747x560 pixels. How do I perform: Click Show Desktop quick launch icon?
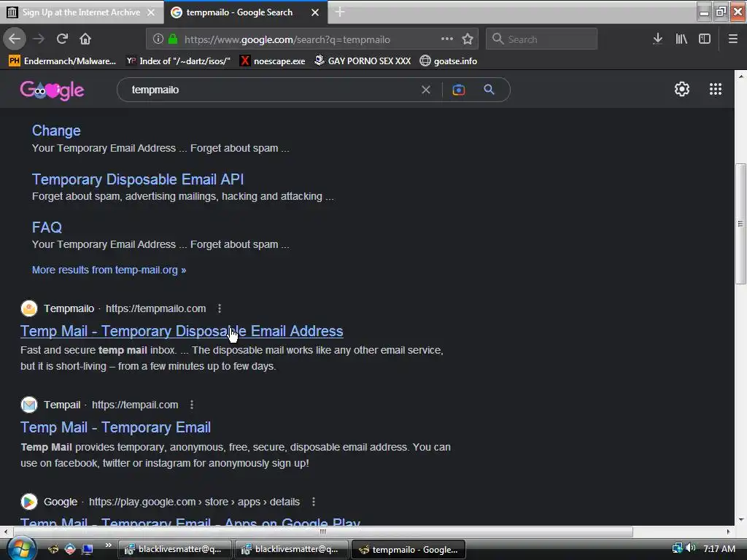88,549
